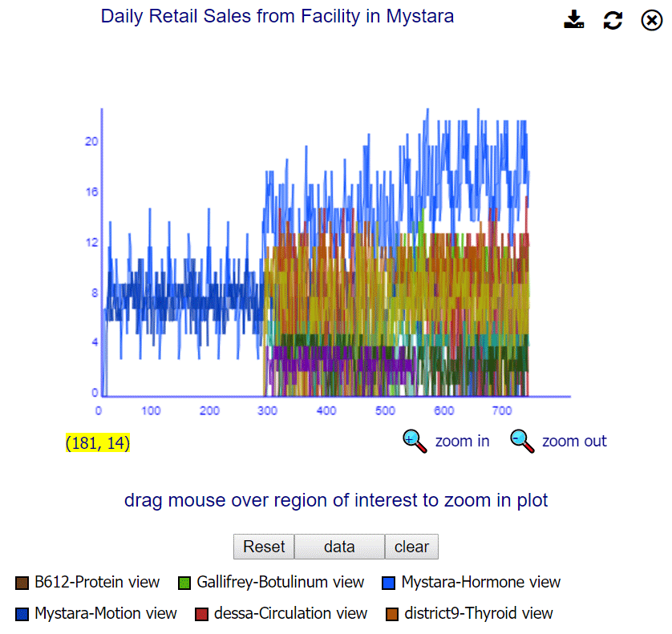Click the plot title Daily Retail Sales

pyautogui.click(x=277, y=16)
